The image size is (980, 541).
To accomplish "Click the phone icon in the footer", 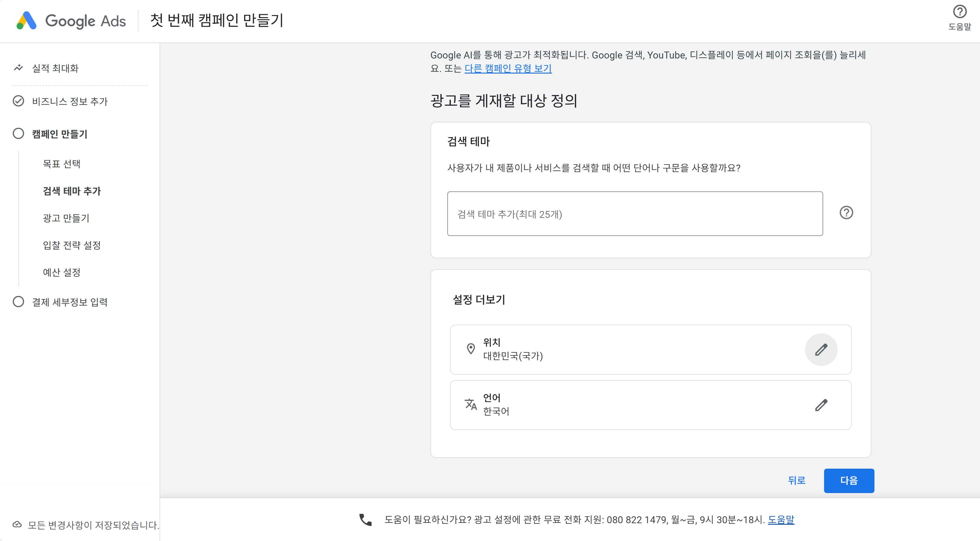I will pos(365,520).
